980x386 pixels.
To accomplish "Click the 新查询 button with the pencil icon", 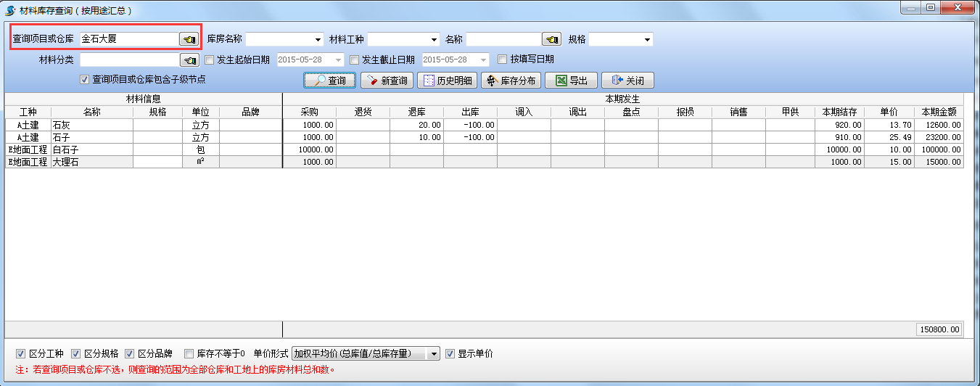I will click(387, 81).
